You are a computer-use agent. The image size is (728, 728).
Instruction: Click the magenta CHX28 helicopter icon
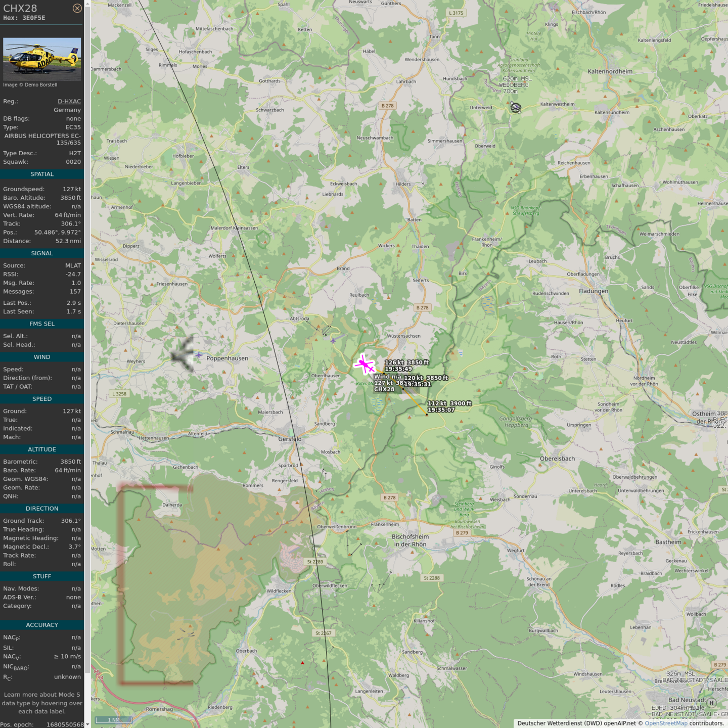coord(364,364)
